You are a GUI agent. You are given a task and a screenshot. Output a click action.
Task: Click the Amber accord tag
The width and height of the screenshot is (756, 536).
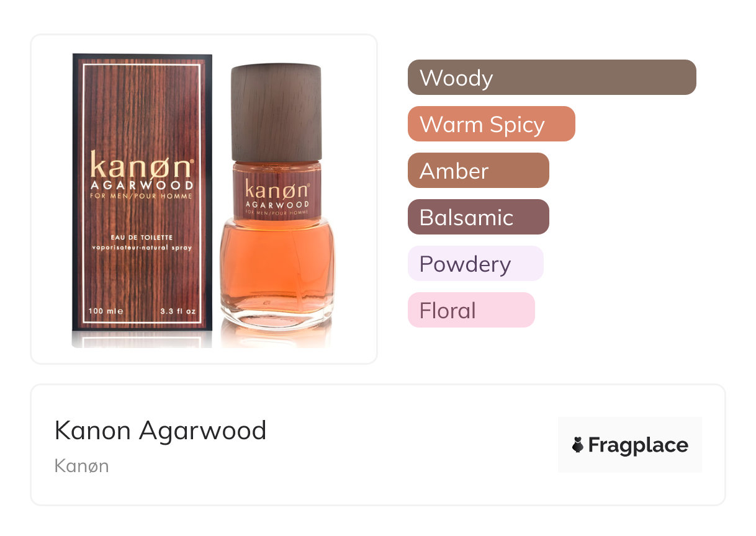pyautogui.click(x=479, y=171)
